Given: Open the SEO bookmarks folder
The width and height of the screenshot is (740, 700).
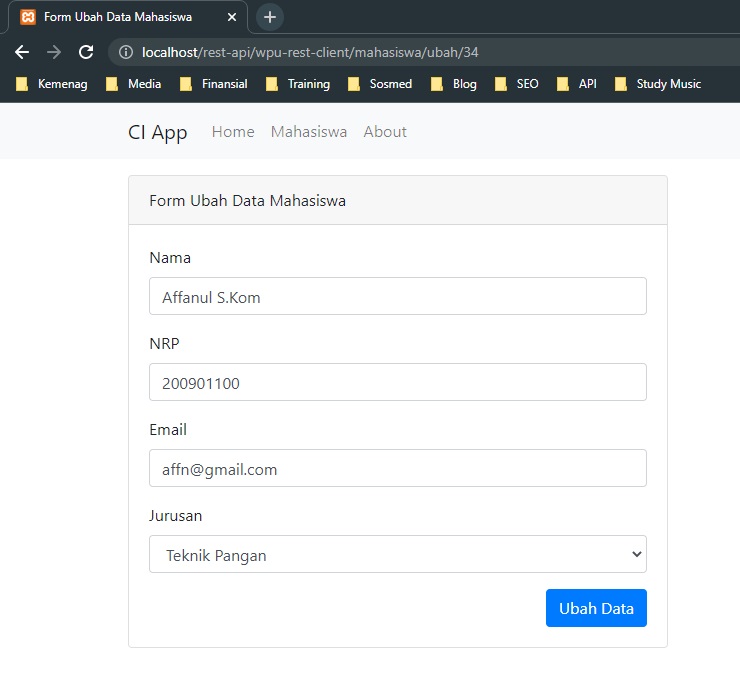Looking at the screenshot, I should point(516,84).
